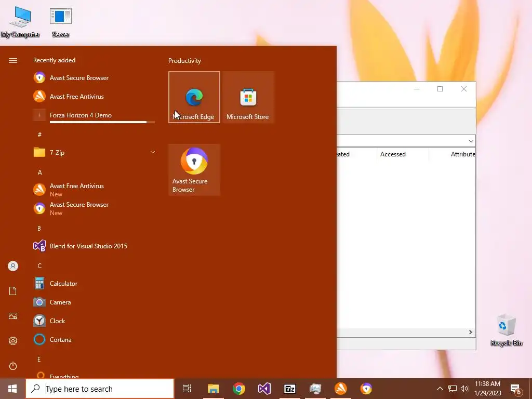Open Avast Secure Browser taskbar icon
This screenshot has width=532, height=399.
tap(366, 389)
